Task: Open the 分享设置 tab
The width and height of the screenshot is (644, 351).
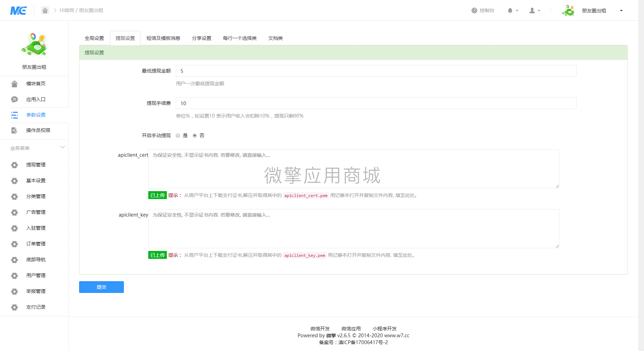Action: tap(202, 38)
